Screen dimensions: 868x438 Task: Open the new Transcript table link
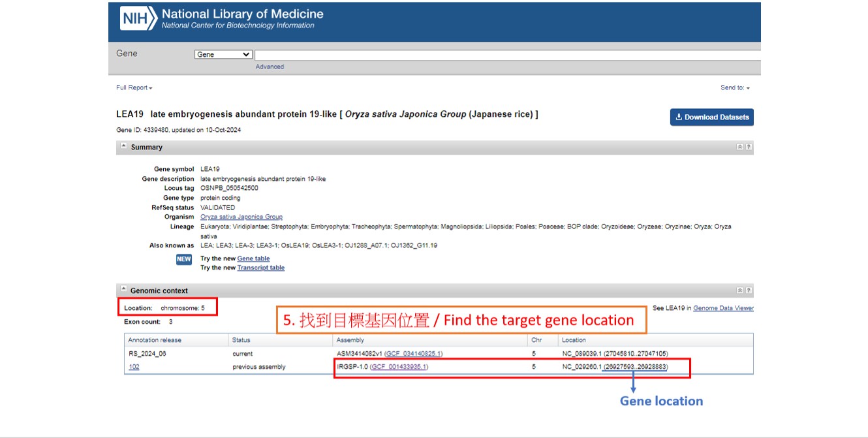coord(260,268)
